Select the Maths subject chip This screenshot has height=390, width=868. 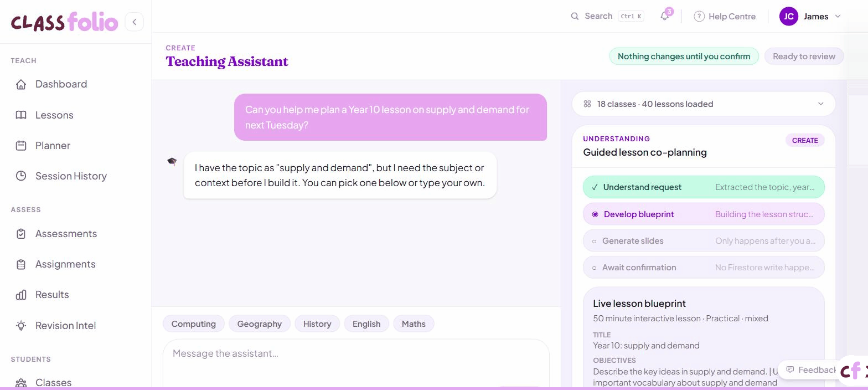[414, 324]
